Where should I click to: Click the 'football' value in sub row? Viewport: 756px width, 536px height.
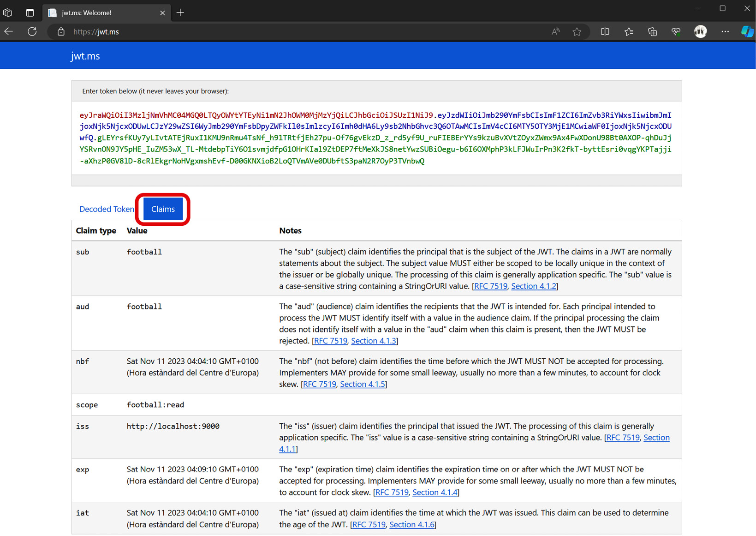coord(144,252)
